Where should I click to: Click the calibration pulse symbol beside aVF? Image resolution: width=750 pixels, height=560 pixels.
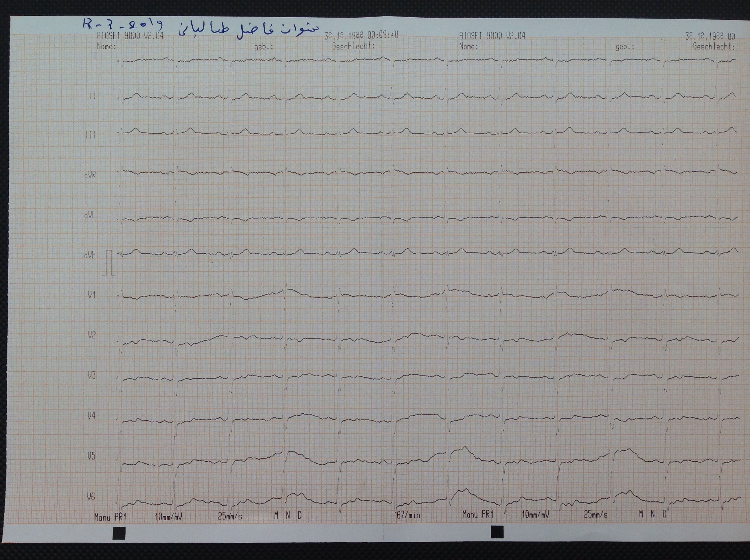pyautogui.click(x=109, y=263)
